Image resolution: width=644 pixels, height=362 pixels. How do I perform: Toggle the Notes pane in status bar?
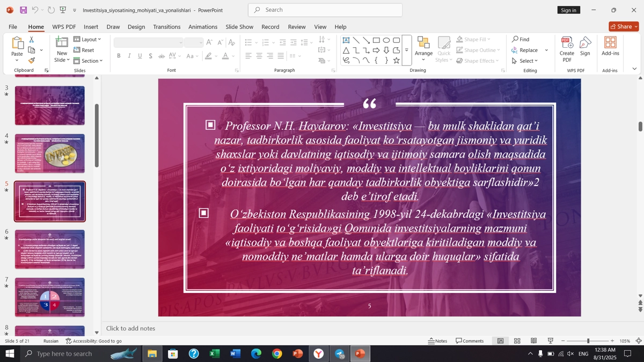coord(437,341)
